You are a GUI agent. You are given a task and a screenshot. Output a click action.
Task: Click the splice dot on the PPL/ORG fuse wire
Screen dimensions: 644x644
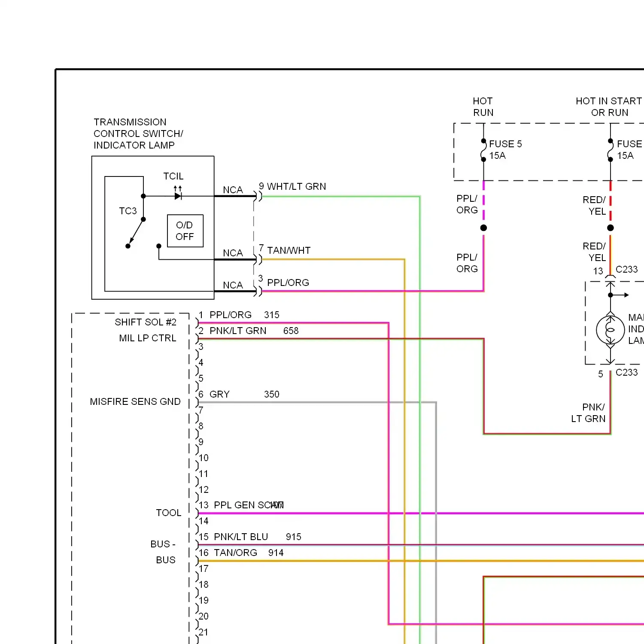[483, 228]
